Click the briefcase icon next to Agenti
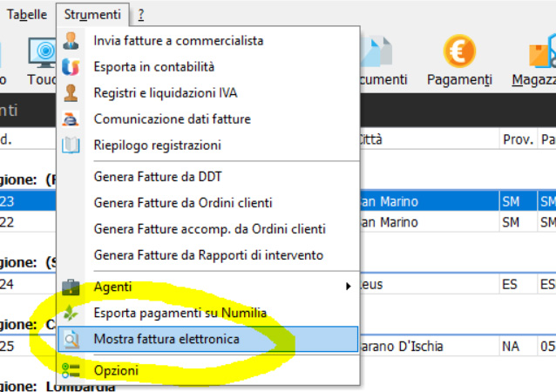 click(71, 287)
